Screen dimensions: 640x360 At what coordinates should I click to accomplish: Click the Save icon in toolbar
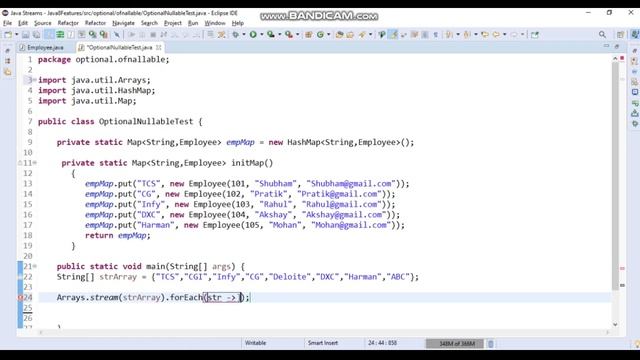tap(25, 35)
